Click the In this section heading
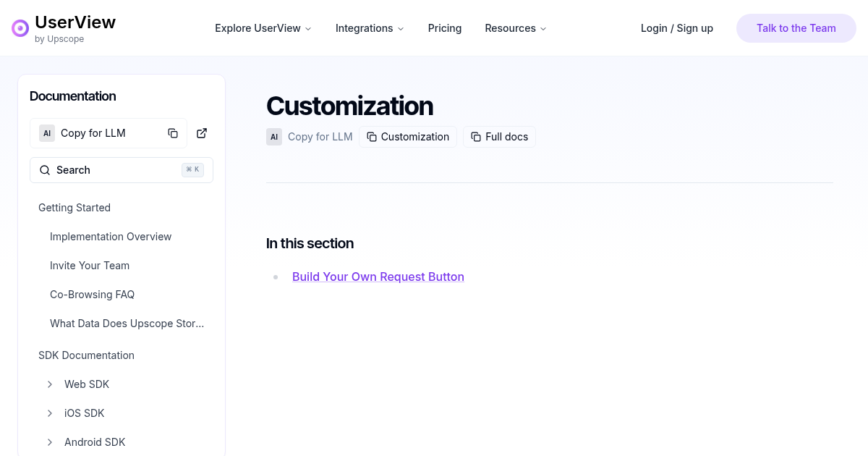The width and height of the screenshot is (868, 456). click(310, 243)
